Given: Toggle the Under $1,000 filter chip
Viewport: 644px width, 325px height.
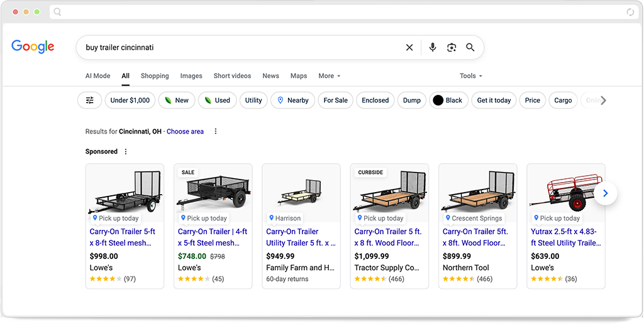Looking at the screenshot, I should click(x=130, y=100).
